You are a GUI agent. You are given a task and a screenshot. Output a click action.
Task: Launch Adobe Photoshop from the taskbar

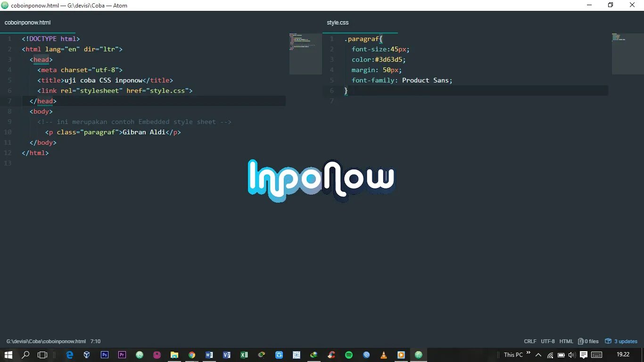coord(105,354)
